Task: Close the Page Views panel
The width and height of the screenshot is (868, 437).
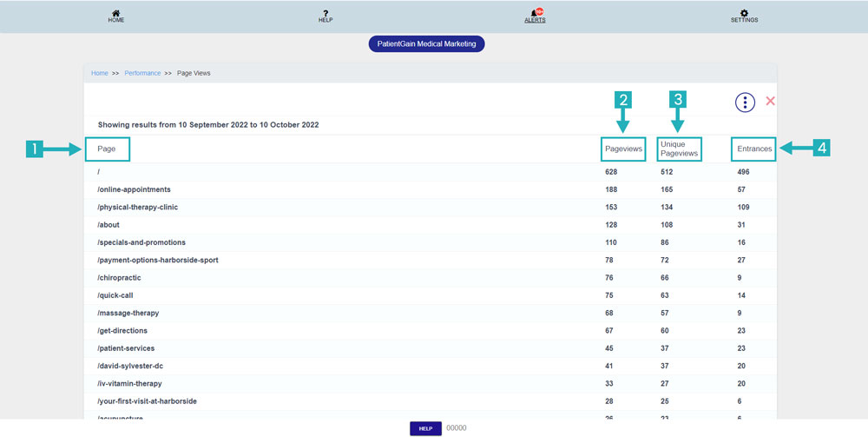Action: tap(770, 101)
